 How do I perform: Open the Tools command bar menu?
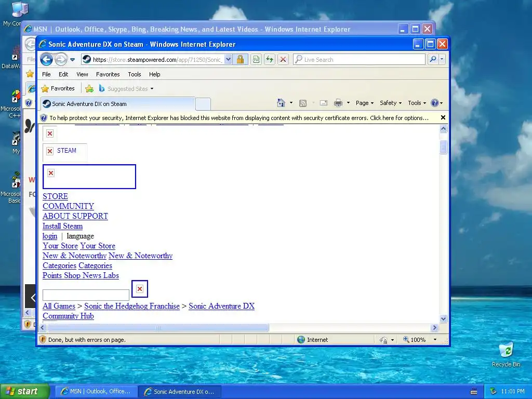tap(417, 103)
